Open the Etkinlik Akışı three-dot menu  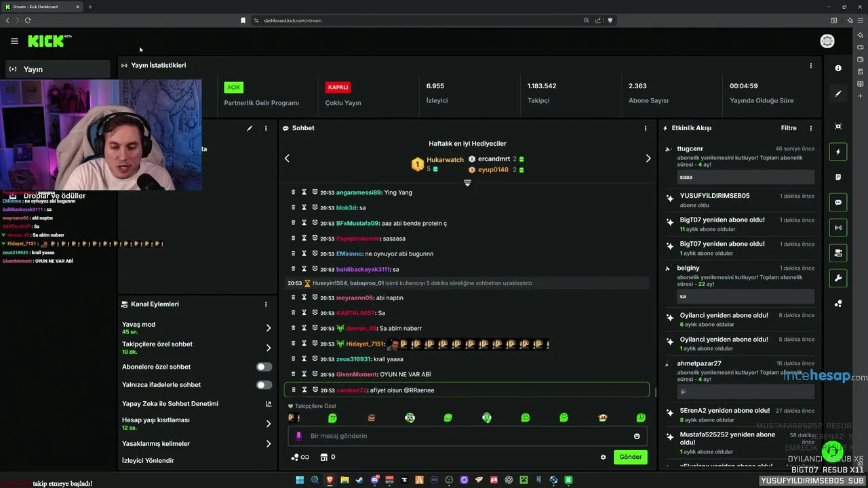[810, 128]
